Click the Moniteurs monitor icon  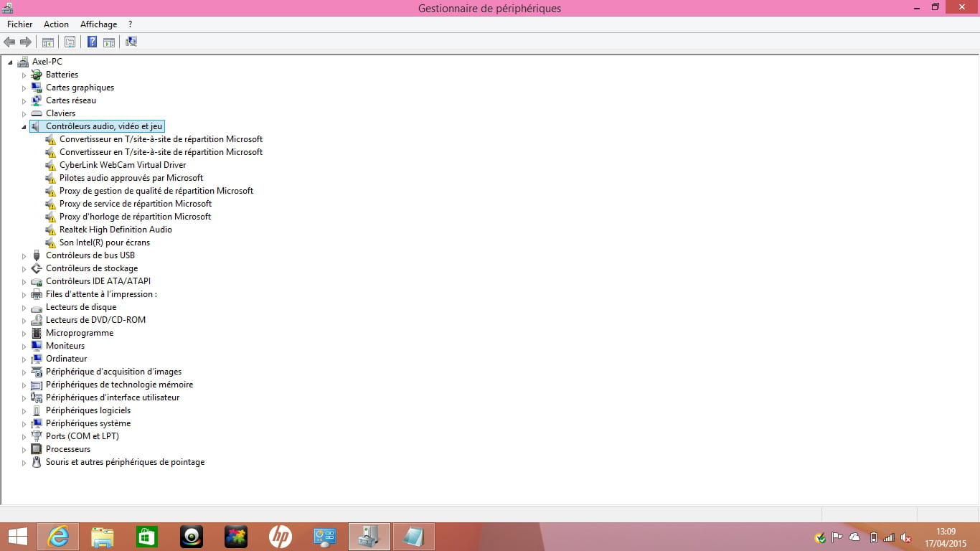tap(37, 346)
